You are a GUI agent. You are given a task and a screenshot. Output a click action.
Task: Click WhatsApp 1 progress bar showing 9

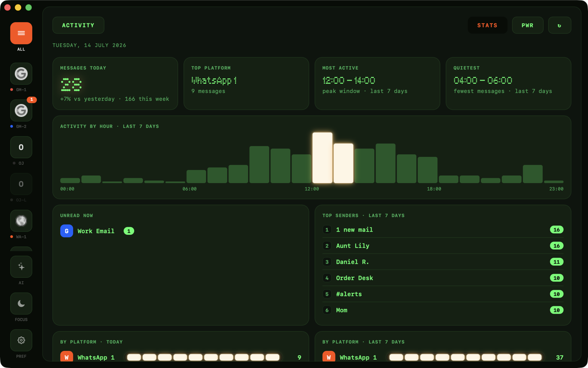pos(203,357)
